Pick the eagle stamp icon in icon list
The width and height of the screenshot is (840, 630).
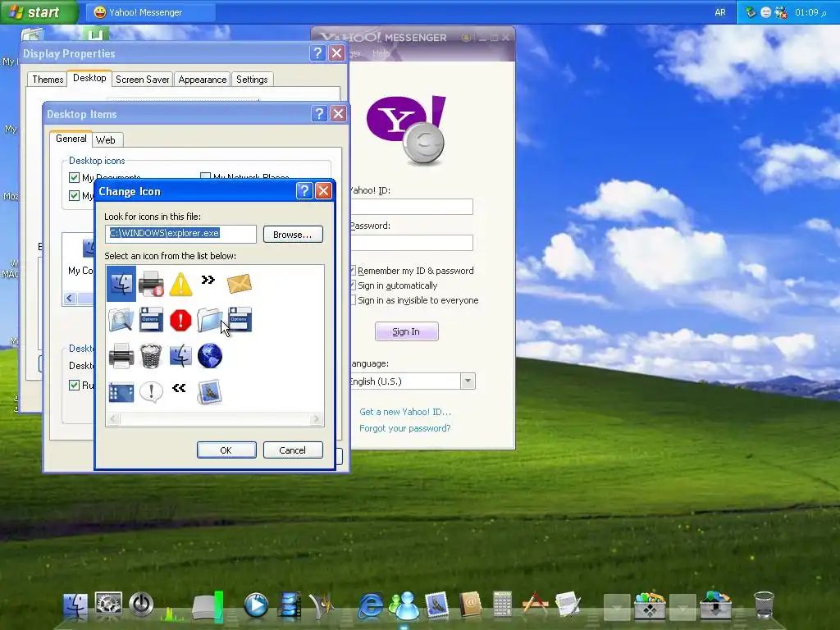[x=209, y=392]
